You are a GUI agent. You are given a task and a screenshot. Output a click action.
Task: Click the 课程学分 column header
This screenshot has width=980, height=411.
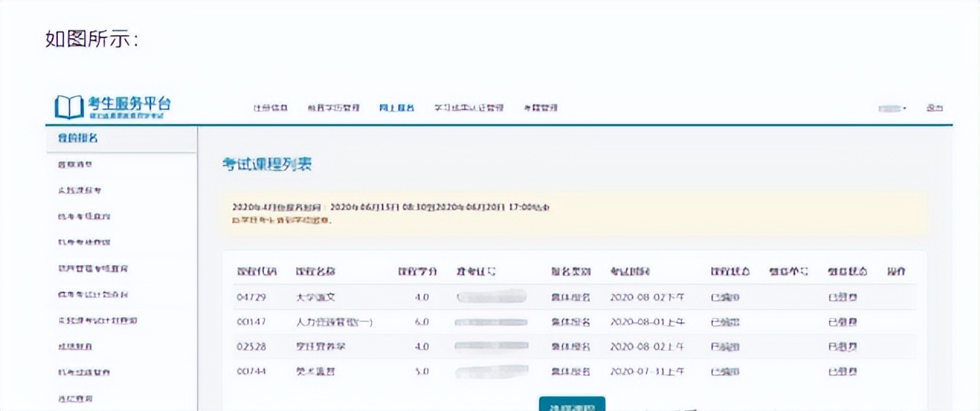point(417,271)
